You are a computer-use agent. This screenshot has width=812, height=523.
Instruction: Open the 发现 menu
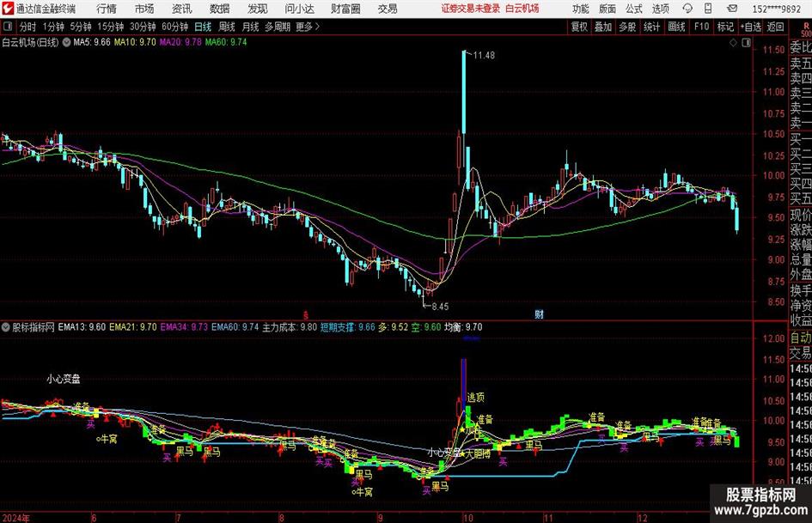(258, 9)
